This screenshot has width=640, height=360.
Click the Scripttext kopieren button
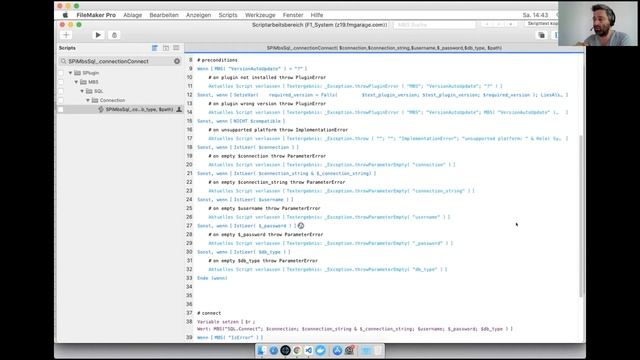tap(542, 24)
